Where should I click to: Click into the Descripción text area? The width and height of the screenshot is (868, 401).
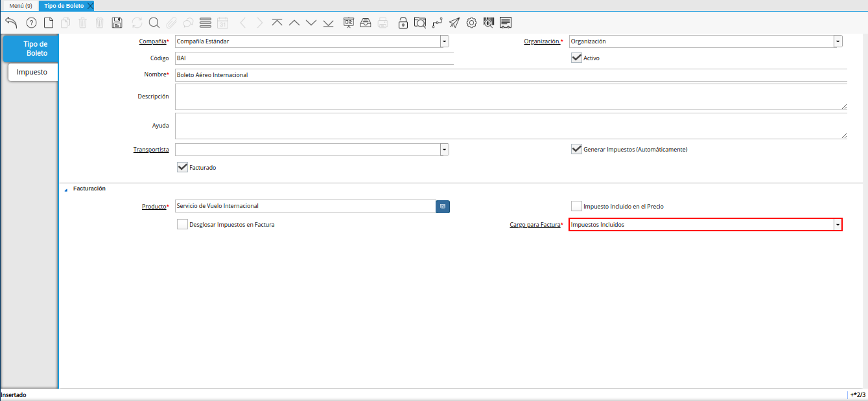pyautogui.click(x=510, y=97)
